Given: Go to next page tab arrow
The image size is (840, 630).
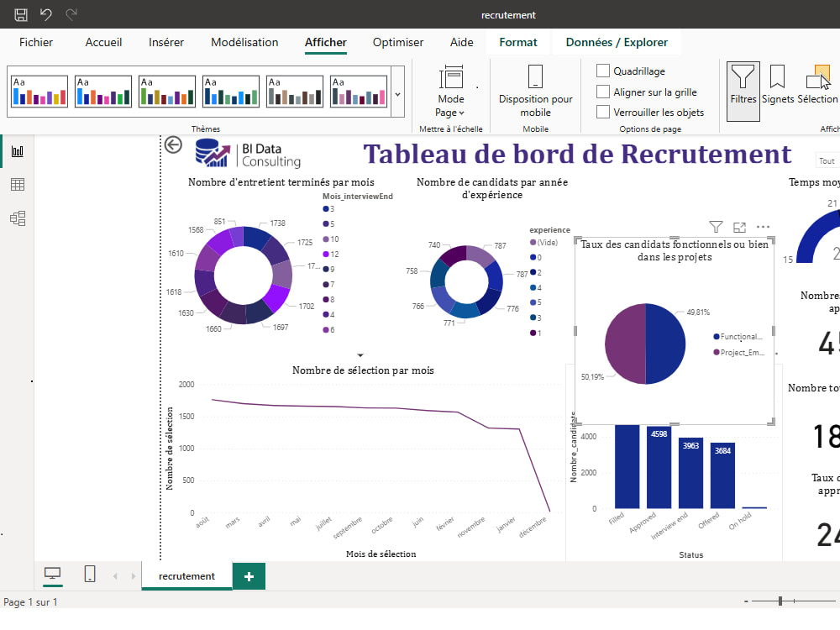Looking at the screenshot, I should pyautogui.click(x=134, y=576).
